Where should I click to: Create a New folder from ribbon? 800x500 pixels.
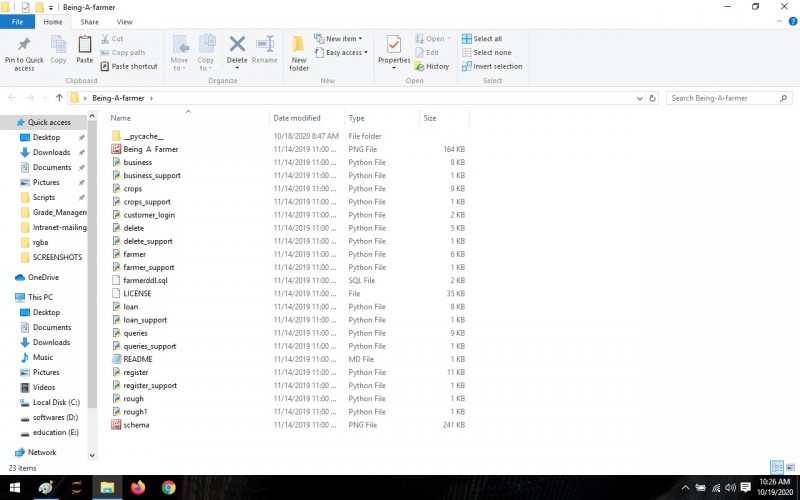point(299,54)
